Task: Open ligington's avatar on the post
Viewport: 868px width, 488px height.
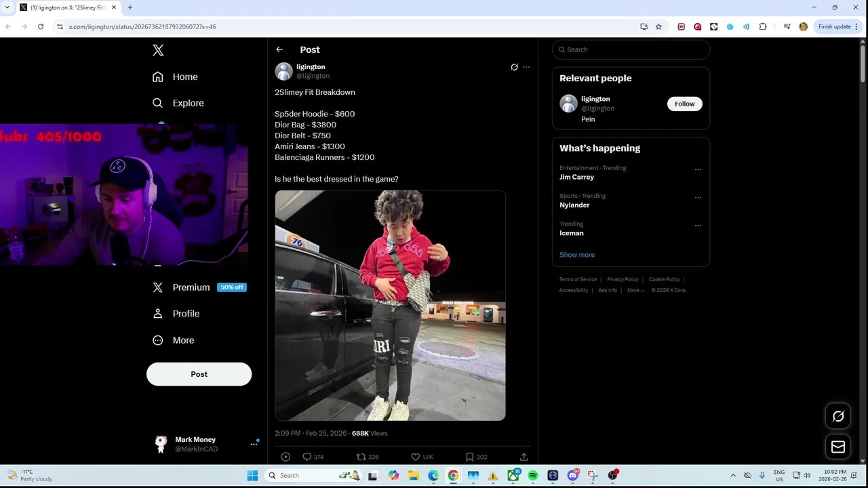Action: pos(283,71)
